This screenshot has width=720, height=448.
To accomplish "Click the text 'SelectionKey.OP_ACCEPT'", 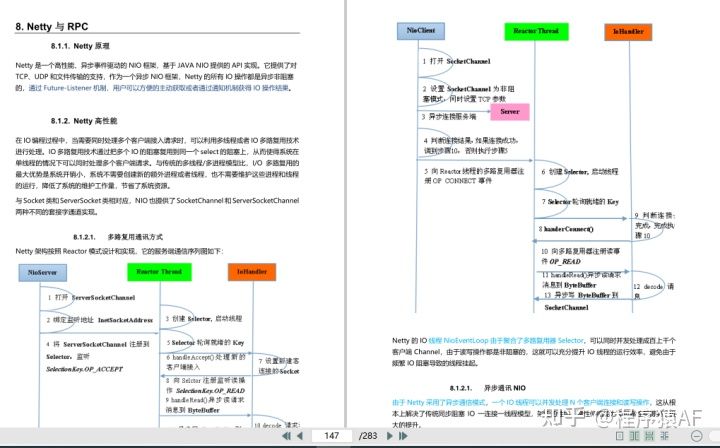I will (x=84, y=369).
